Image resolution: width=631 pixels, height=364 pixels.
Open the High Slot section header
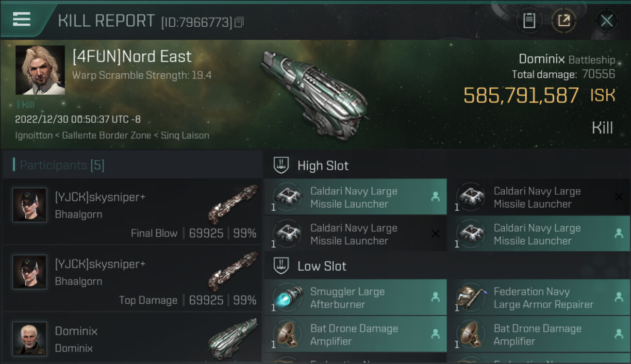point(323,165)
